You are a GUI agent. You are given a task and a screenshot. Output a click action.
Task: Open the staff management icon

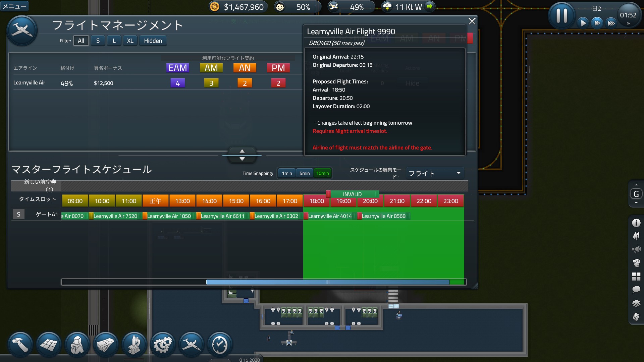click(77, 344)
